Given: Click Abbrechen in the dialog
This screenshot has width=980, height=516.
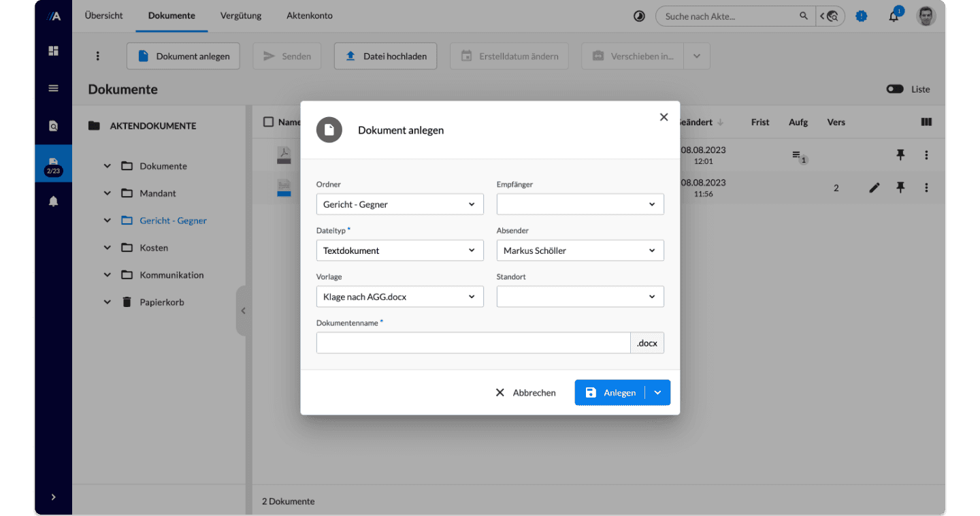Looking at the screenshot, I should click(525, 393).
